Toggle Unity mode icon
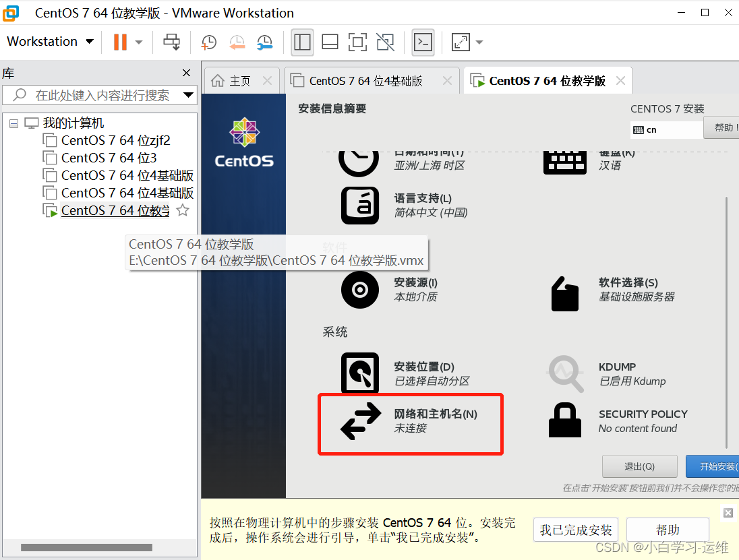The width and height of the screenshot is (739, 560). tap(386, 42)
